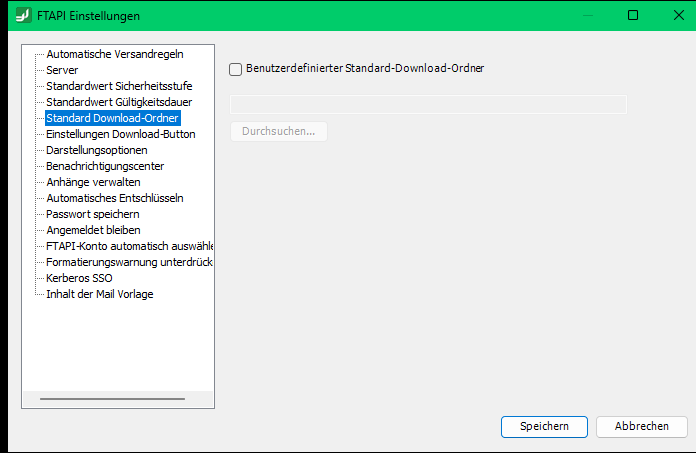This screenshot has height=453, width=696.
Task: Open Formatierungswarnung unterdrücken settings
Action: (x=129, y=262)
